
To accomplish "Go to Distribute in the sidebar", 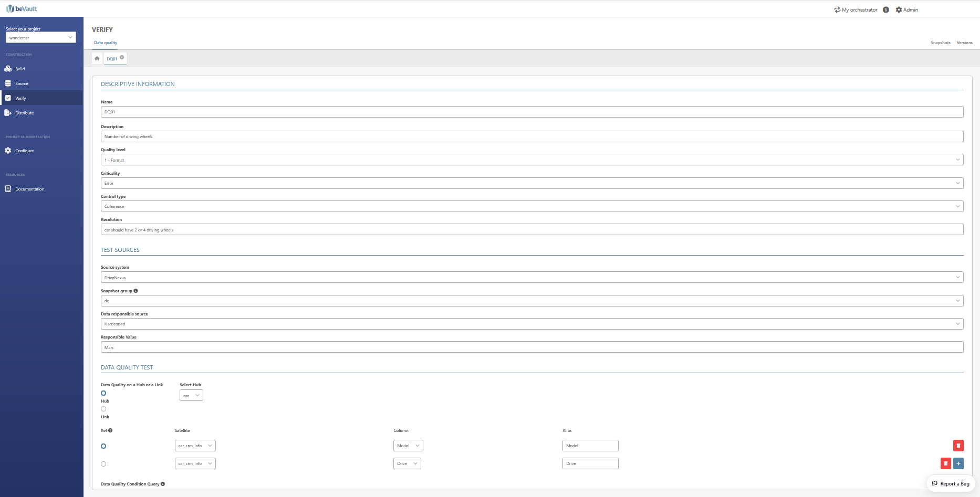I will point(24,113).
